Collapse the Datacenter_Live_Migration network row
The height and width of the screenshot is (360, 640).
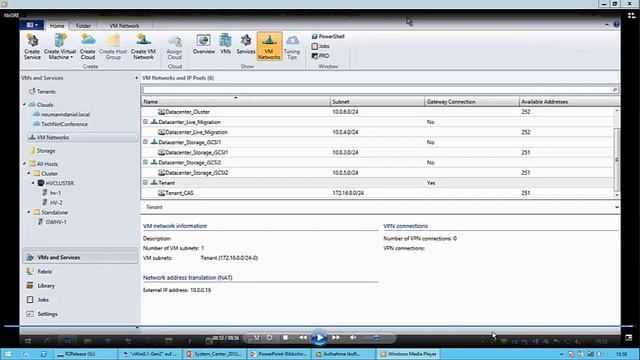(145, 122)
